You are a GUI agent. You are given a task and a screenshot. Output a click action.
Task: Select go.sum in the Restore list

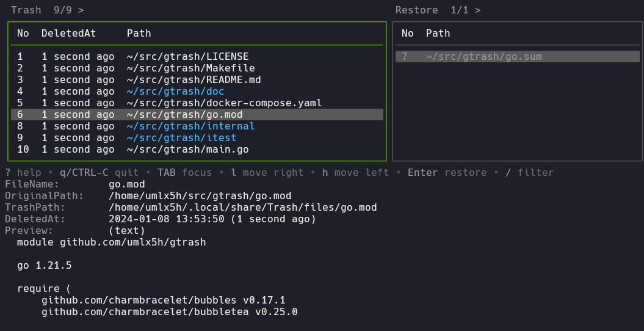click(x=483, y=57)
